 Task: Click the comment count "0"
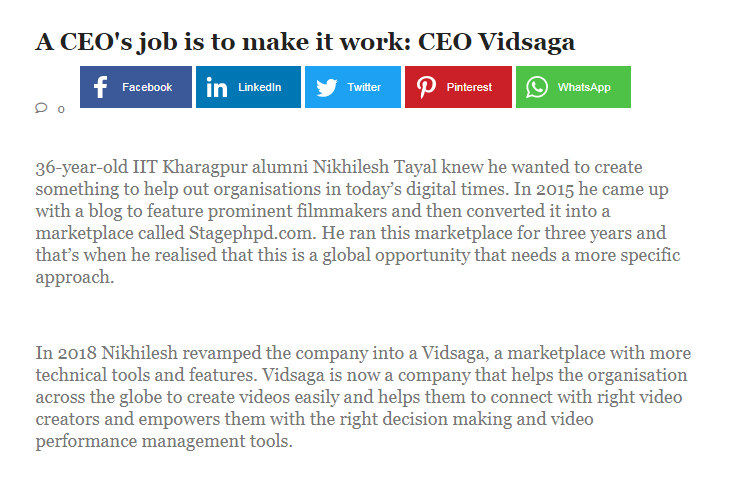pyautogui.click(x=61, y=109)
